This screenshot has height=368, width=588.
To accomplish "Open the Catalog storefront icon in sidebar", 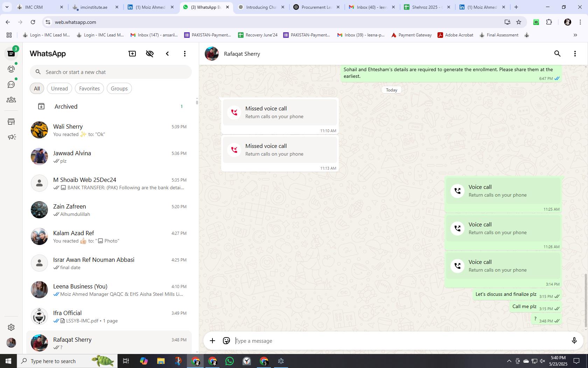I will (x=11, y=122).
